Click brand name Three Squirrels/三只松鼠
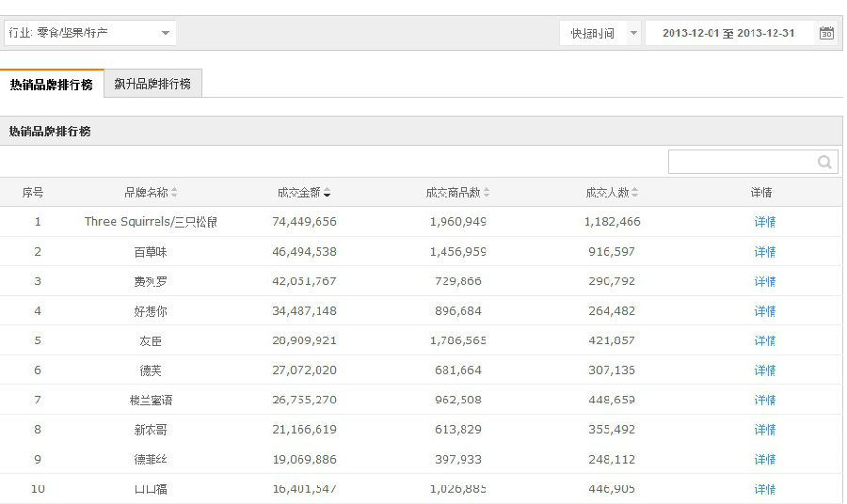The width and height of the screenshot is (847, 504). pos(151,222)
